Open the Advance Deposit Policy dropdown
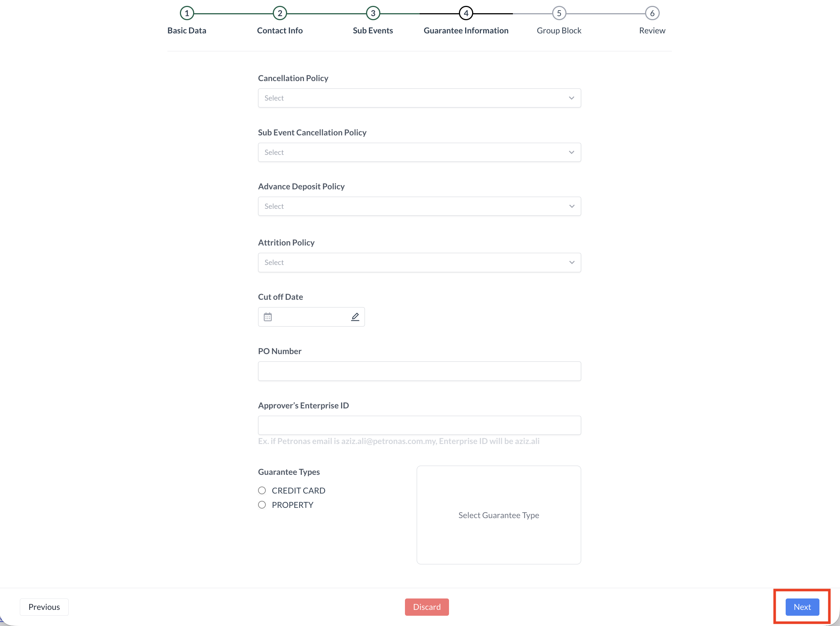840x626 pixels. click(419, 206)
